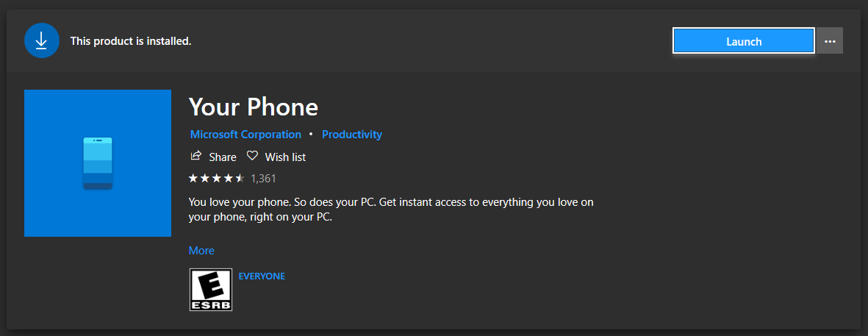Click the Wish list heart icon
This screenshot has height=336, width=868.
pos(252,157)
